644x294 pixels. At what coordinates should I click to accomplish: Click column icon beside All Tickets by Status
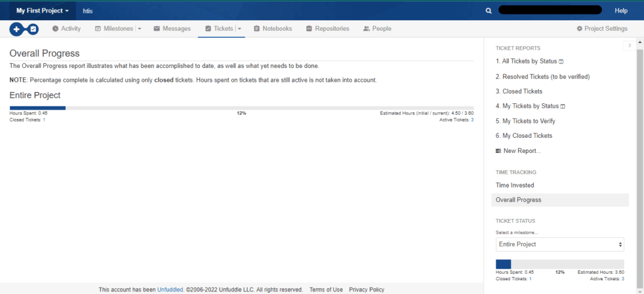562,62
